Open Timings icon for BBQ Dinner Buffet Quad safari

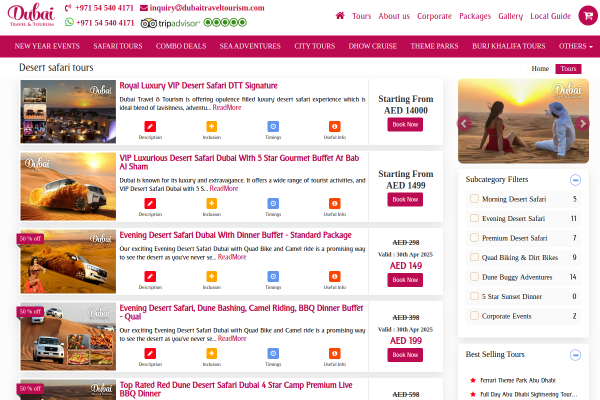click(x=273, y=353)
